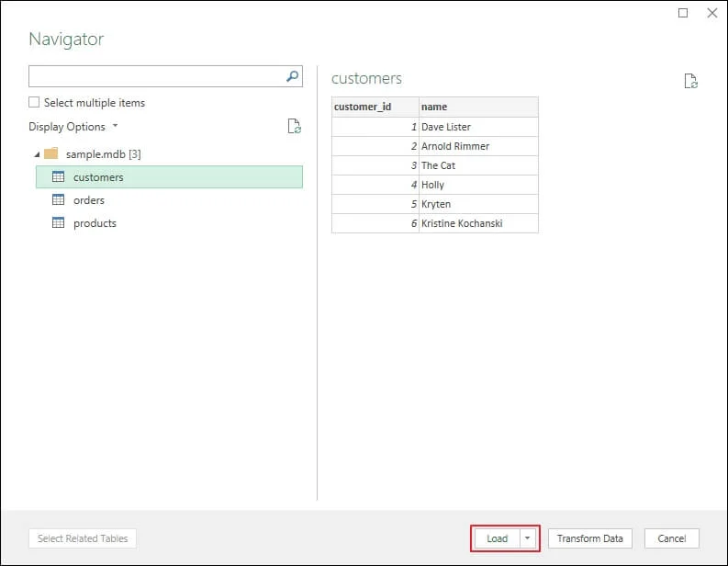
Task: Refresh the navigator tree list
Action: (295, 126)
